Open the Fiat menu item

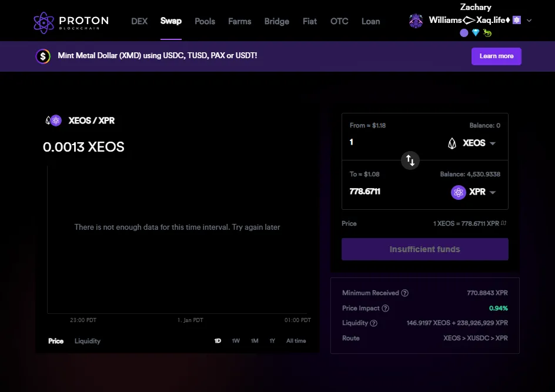point(310,21)
